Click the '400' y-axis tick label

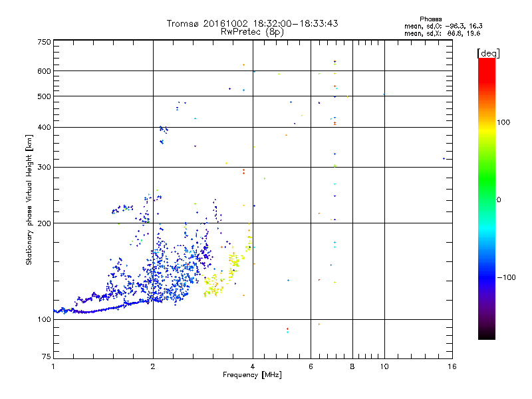tap(44, 128)
